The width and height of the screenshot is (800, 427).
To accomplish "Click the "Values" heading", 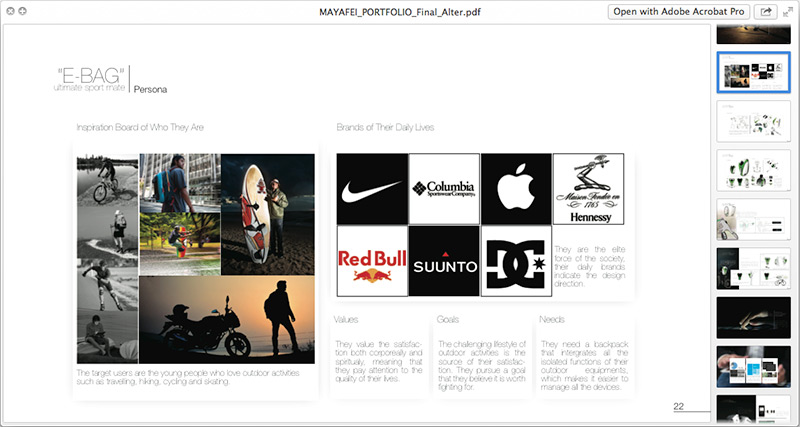I will (x=346, y=320).
